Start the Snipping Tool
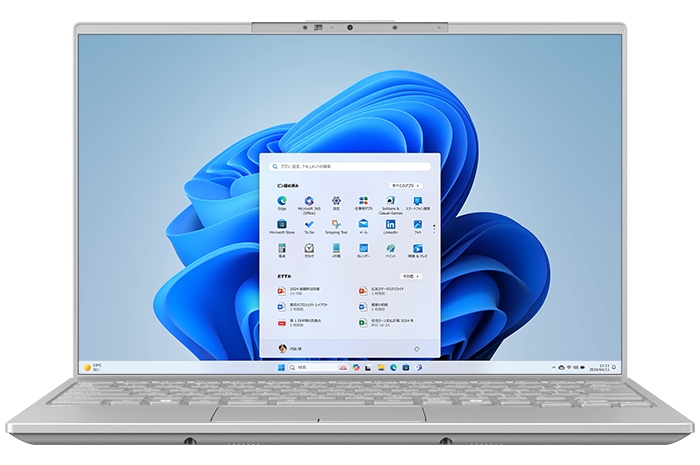Viewport: 700px width, 465px height. 336,225
